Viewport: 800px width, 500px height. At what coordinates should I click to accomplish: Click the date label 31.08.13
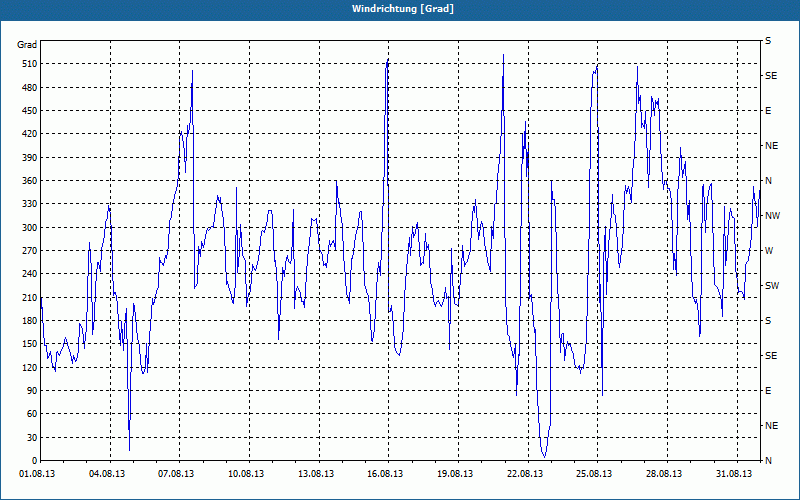(734, 474)
